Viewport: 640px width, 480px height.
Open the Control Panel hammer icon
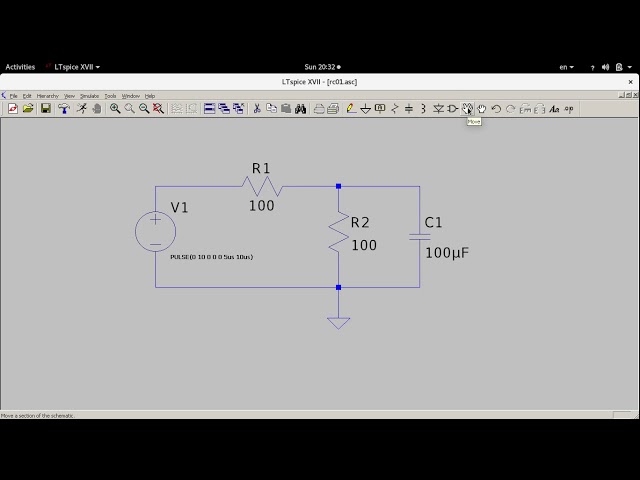tap(64, 109)
